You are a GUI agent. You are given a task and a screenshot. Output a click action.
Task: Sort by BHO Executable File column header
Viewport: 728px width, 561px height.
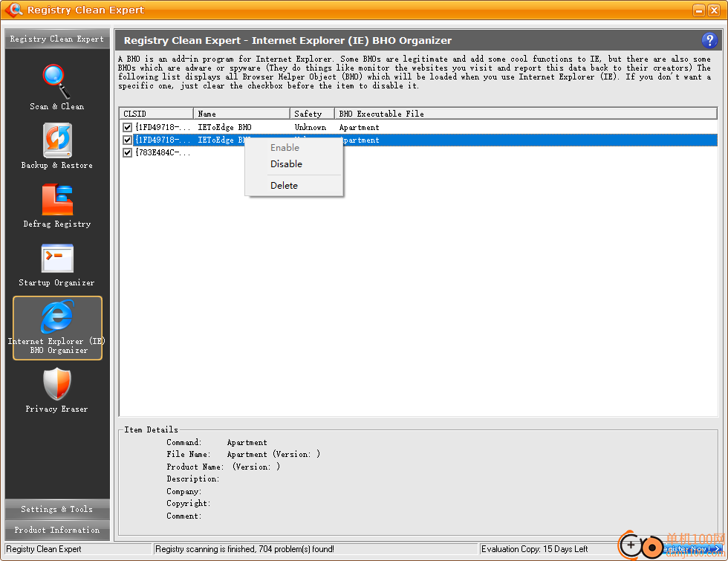coord(526,114)
